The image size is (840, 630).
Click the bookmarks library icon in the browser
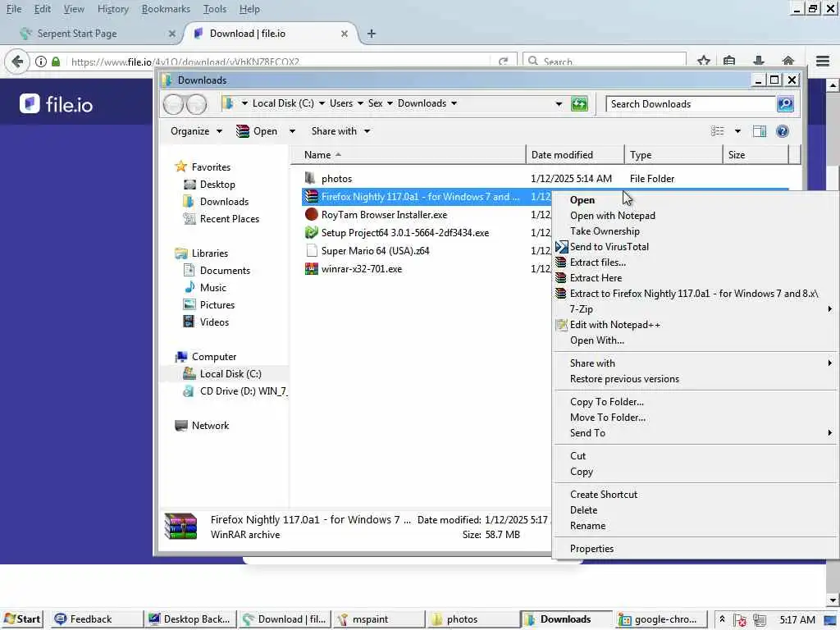(x=729, y=61)
